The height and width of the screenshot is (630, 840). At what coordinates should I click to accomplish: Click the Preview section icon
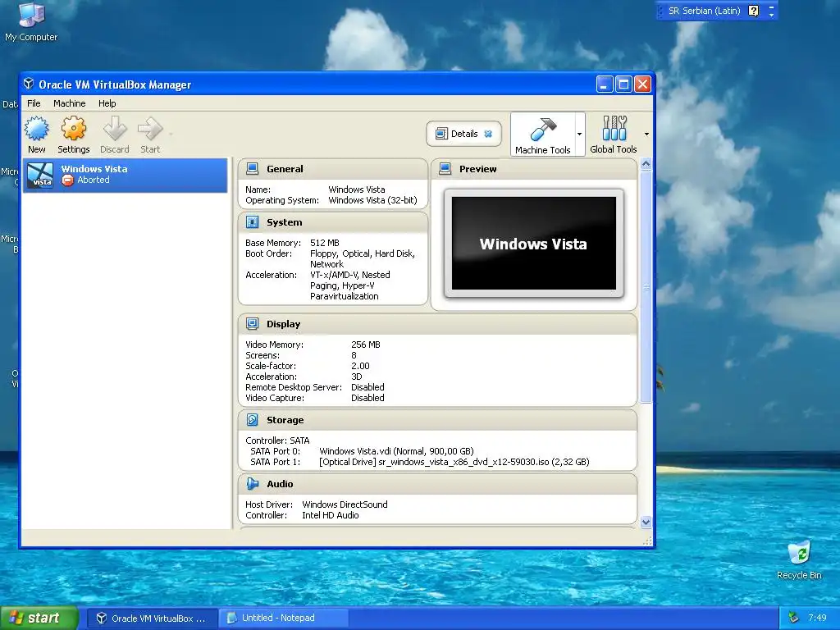tap(445, 169)
